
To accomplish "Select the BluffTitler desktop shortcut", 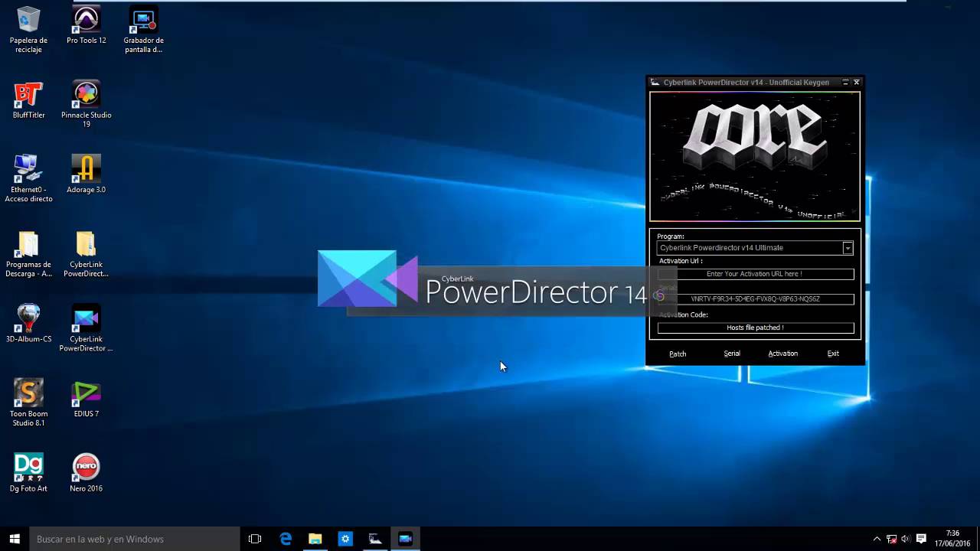I will 28,100.
